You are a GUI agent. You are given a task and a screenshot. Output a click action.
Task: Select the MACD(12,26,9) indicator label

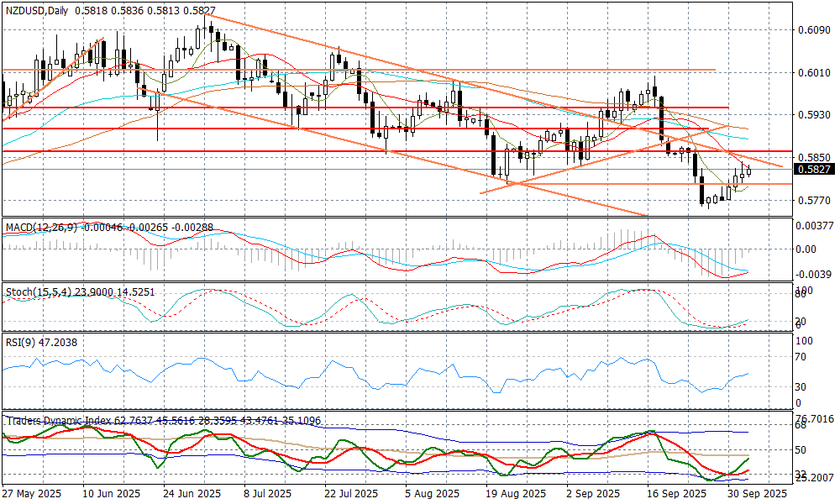[39, 228]
